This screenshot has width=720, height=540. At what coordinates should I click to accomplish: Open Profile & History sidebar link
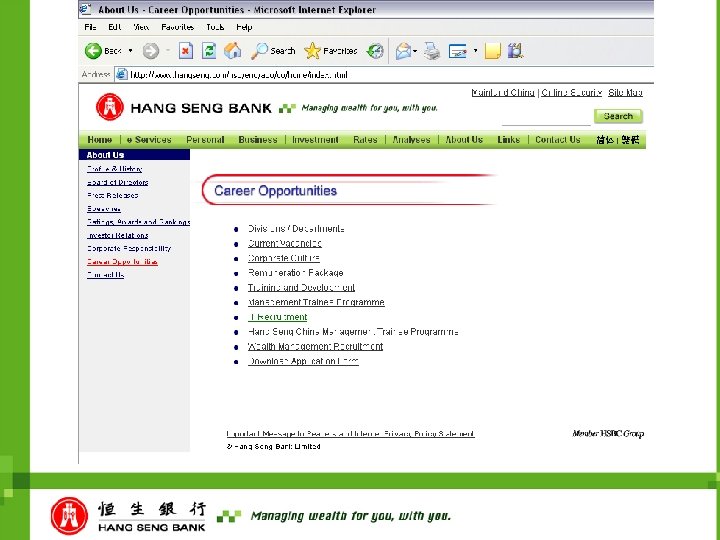[x=115, y=169]
